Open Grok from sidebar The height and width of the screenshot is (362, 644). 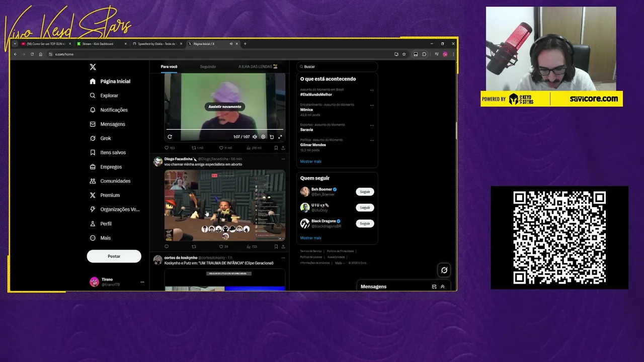(101, 138)
